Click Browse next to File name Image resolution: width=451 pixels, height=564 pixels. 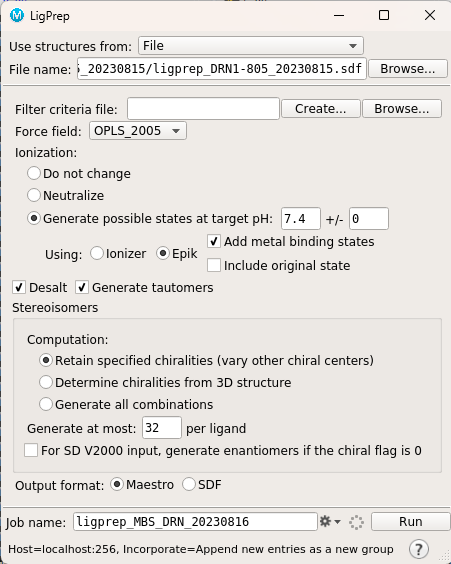408,68
